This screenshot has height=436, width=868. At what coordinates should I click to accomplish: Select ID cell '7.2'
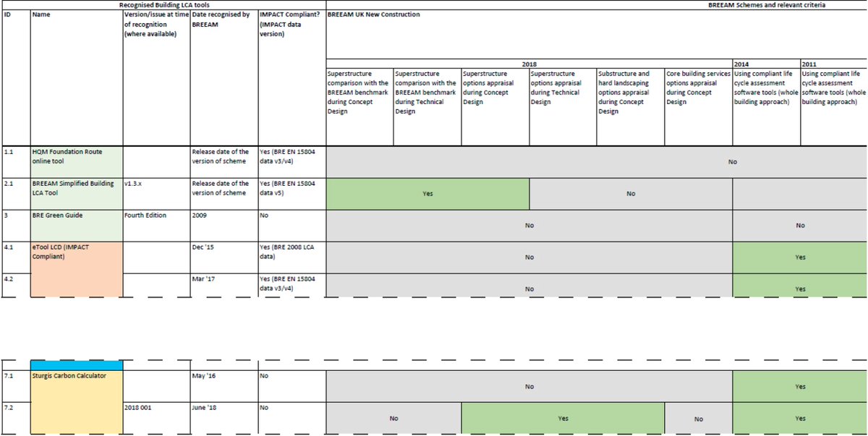(15, 417)
